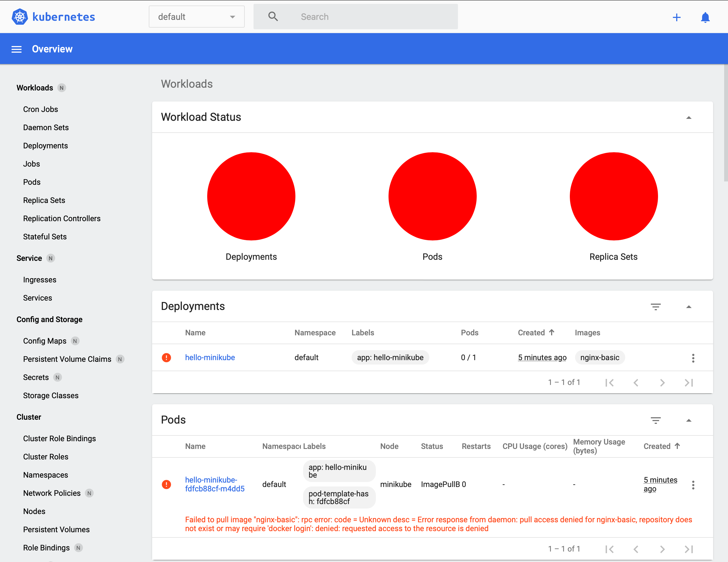Select the search magnifier icon
The image size is (728, 562).
tap(273, 16)
